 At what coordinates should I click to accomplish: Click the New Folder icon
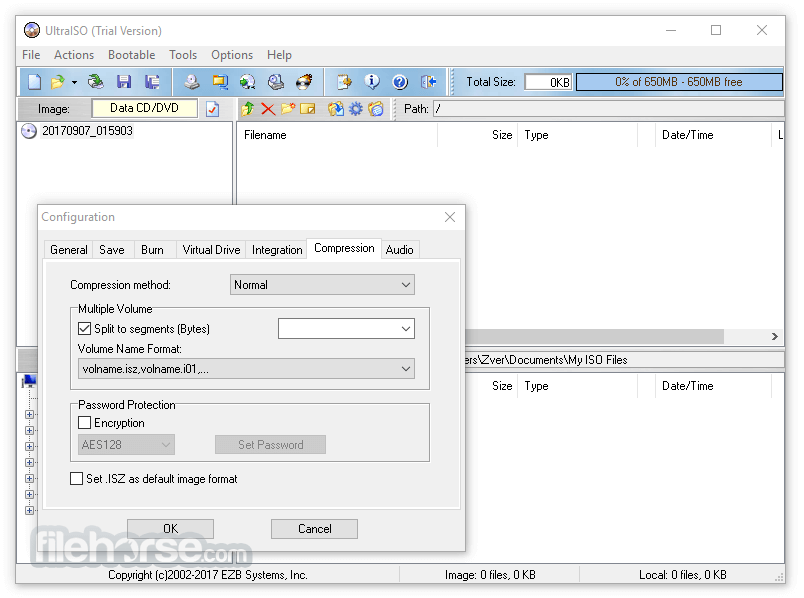click(288, 109)
